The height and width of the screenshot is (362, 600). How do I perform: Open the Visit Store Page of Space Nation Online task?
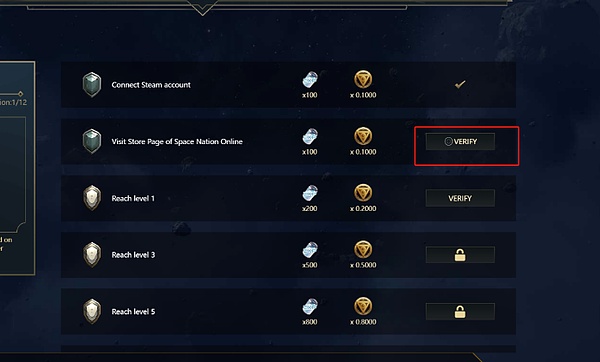pyautogui.click(x=177, y=142)
